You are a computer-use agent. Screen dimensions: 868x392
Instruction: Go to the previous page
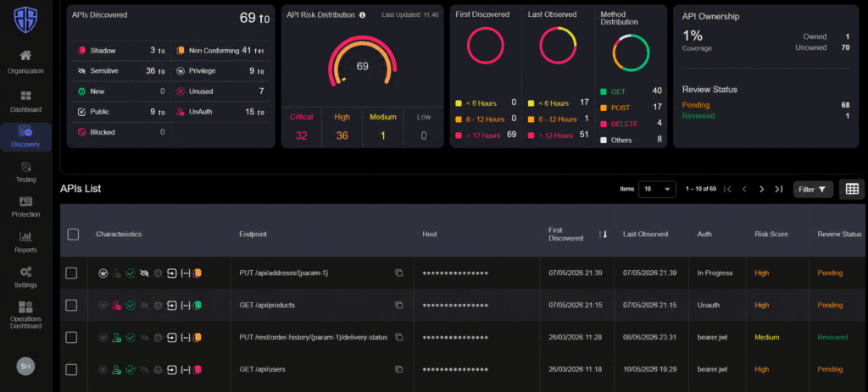pos(744,189)
